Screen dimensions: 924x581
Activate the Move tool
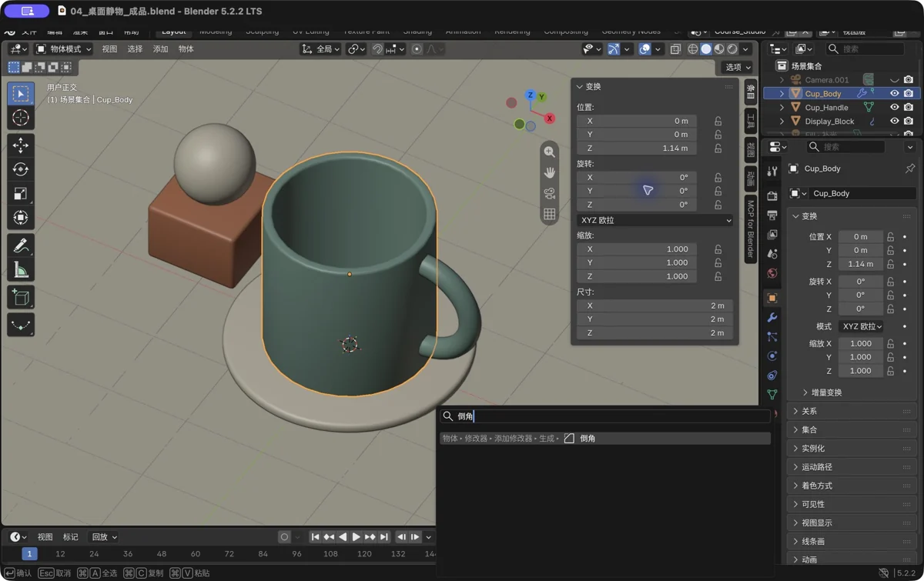[21, 145]
